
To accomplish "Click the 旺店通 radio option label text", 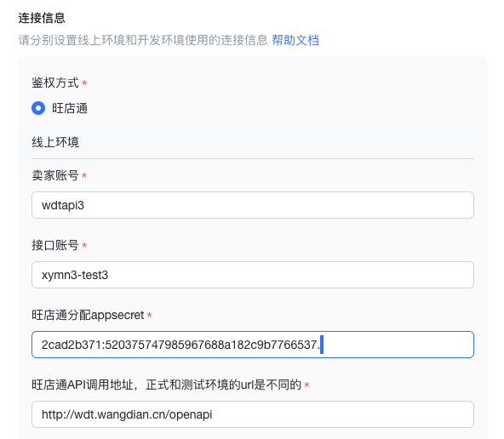I will pyautogui.click(x=70, y=108).
